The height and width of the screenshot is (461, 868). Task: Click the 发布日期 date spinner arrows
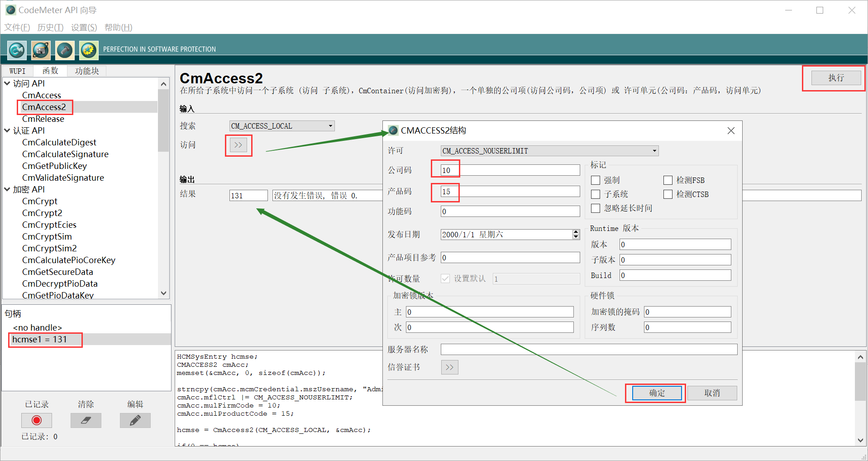coord(576,235)
